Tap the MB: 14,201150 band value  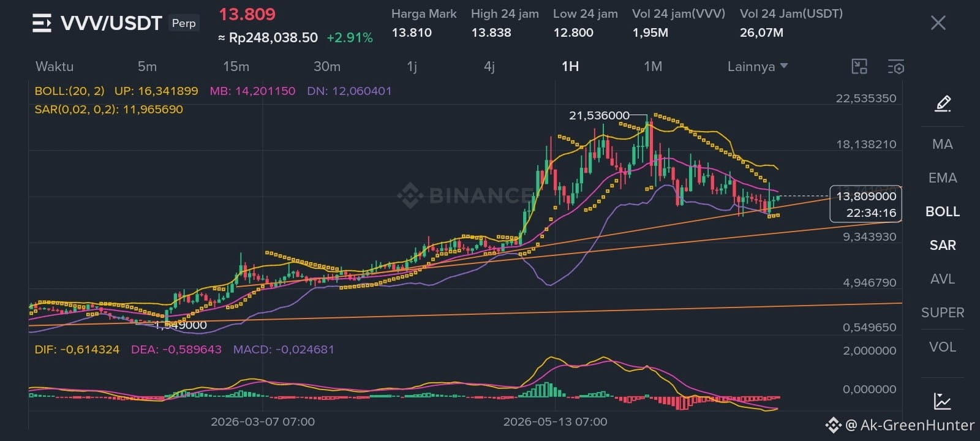(252, 91)
